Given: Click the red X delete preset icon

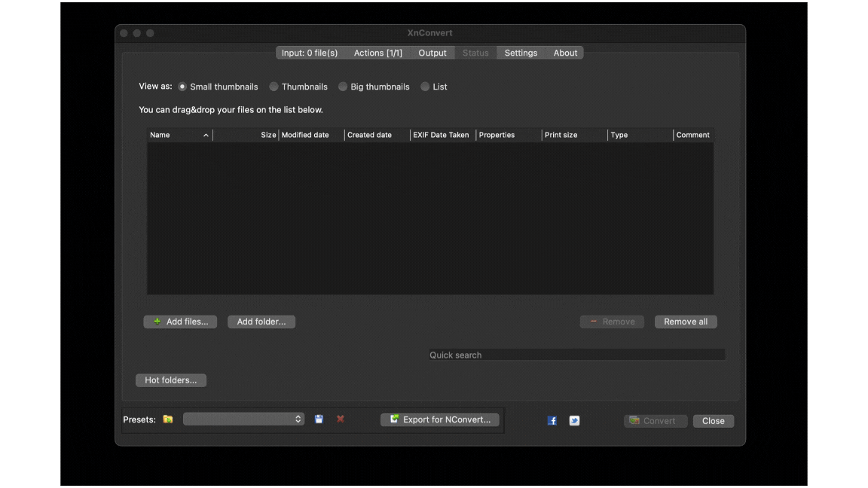Looking at the screenshot, I should (x=340, y=419).
